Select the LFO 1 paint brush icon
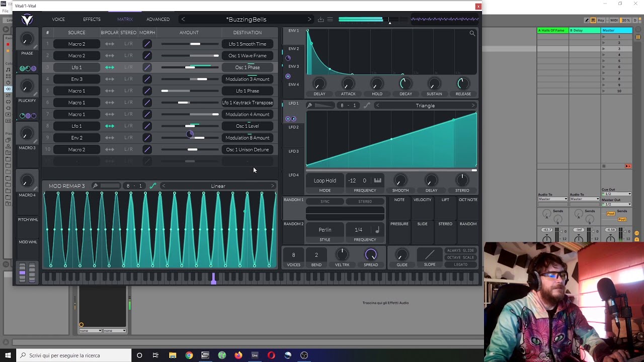The width and height of the screenshot is (644, 362). (x=309, y=106)
